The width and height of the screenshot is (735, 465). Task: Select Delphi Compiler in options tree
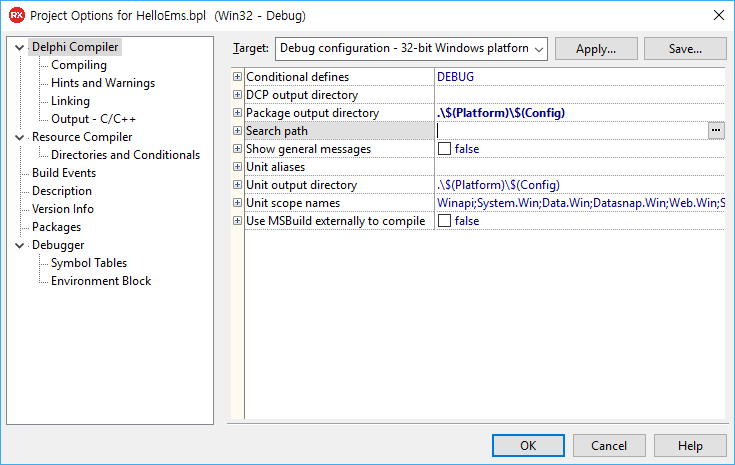[75, 47]
